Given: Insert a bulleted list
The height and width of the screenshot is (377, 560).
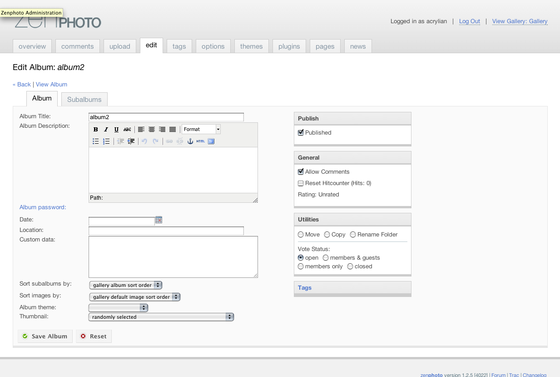Looking at the screenshot, I should [95, 141].
